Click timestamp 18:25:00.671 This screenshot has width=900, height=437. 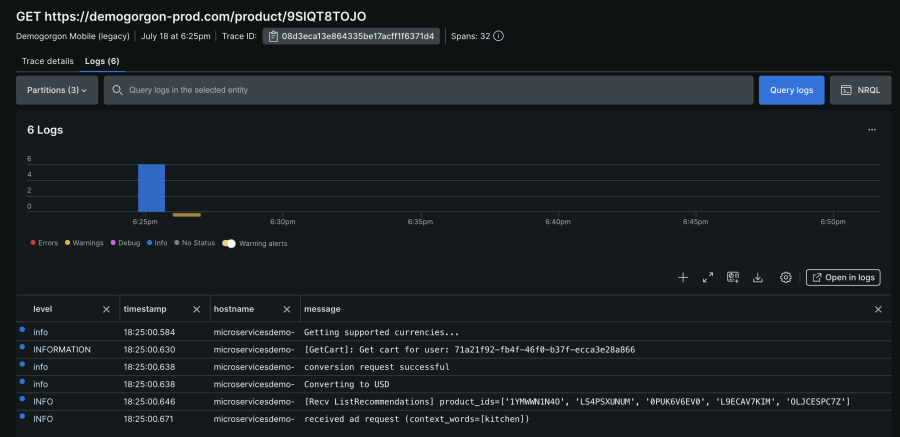pos(149,419)
